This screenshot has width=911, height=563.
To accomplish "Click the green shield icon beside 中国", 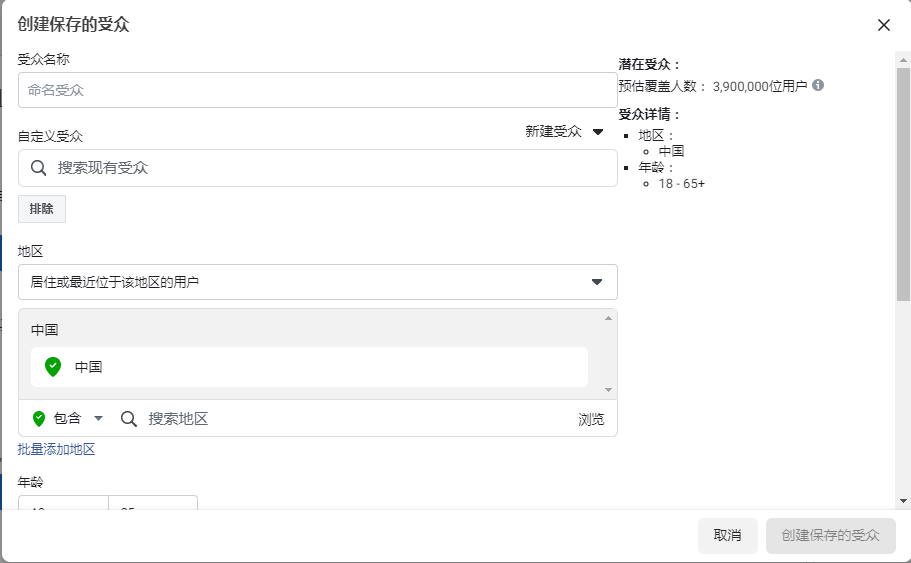I will [53, 367].
